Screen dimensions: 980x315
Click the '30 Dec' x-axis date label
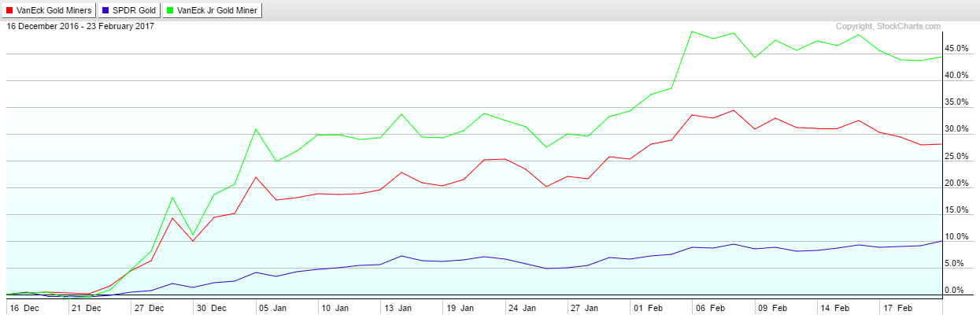pyautogui.click(x=211, y=308)
